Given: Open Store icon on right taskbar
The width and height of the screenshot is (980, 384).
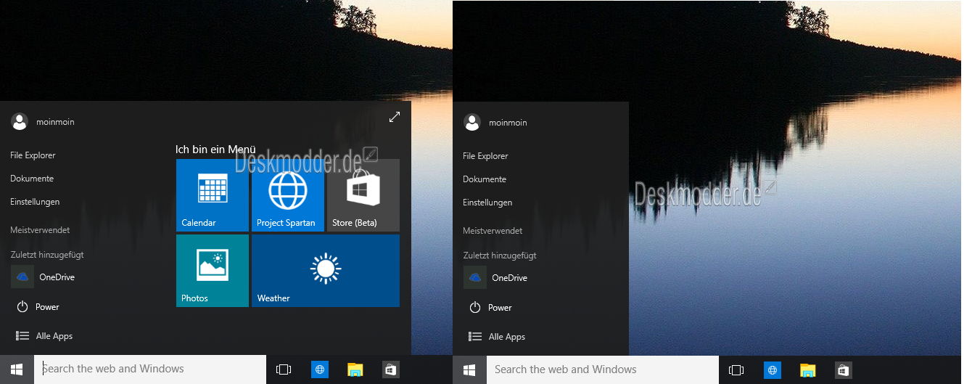Looking at the screenshot, I should pyautogui.click(x=843, y=369).
